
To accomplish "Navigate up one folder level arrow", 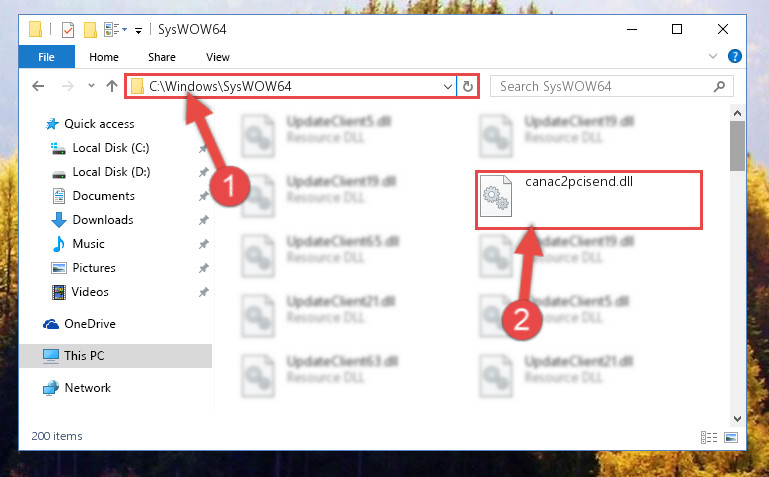I will (x=112, y=87).
